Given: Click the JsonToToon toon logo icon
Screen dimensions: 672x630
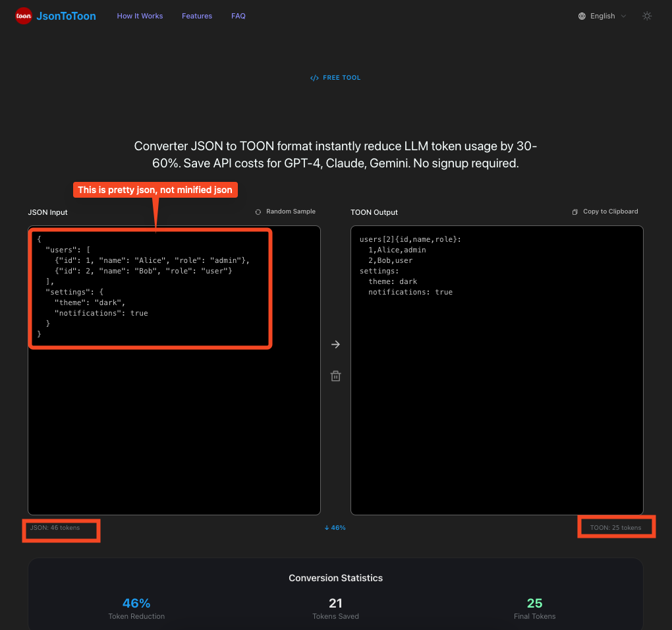Looking at the screenshot, I should point(24,16).
